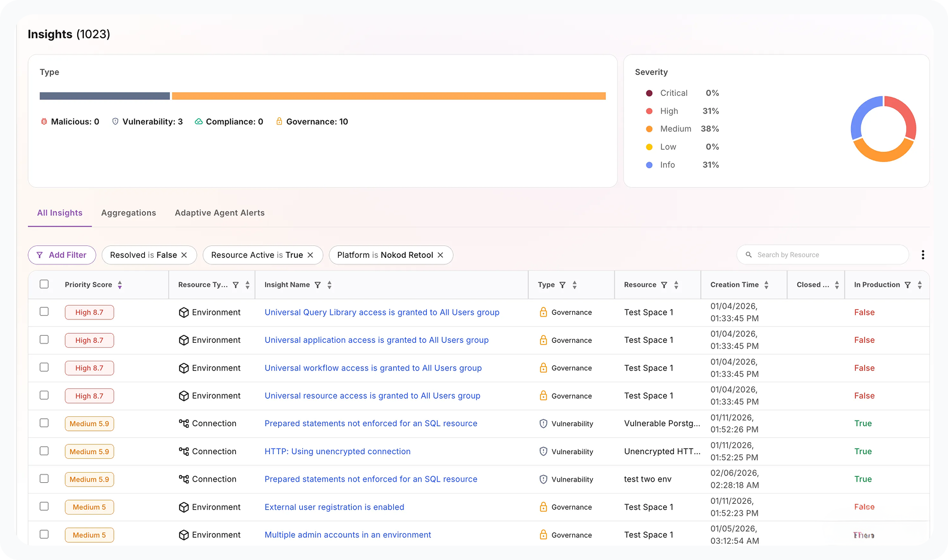Click the Vulnerability shield icon in Type panel
This screenshot has width=948, height=560.
(115, 121)
